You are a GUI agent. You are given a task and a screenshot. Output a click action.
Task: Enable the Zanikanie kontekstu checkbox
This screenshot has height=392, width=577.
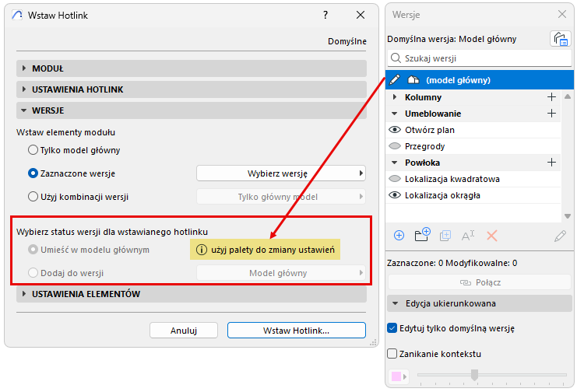(392, 354)
